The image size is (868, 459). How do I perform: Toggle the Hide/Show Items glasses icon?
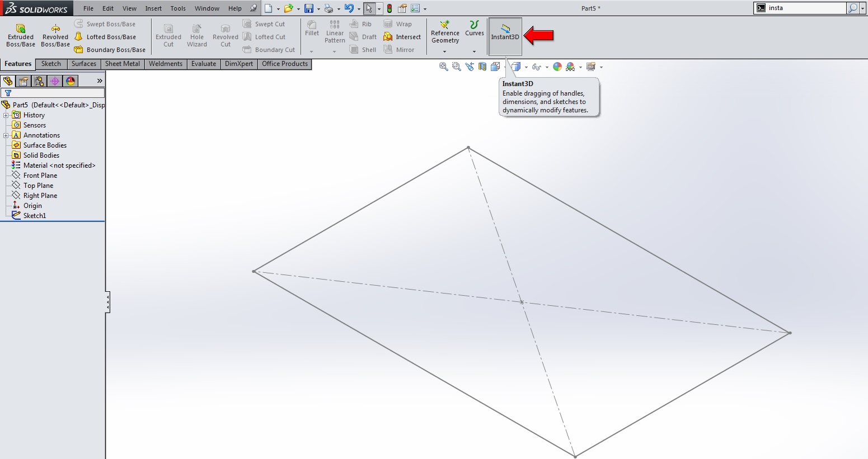pos(536,67)
